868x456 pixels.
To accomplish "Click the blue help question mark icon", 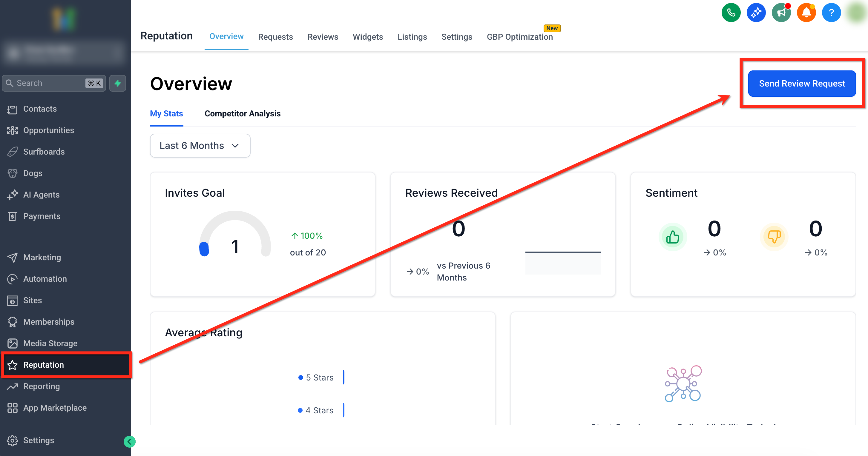I will tap(831, 13).
